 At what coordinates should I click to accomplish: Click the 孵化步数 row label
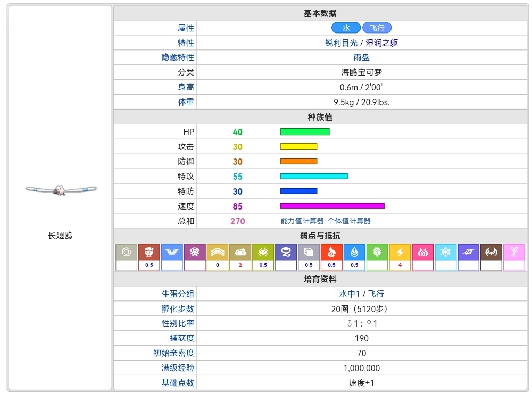[x=178, y=309]
